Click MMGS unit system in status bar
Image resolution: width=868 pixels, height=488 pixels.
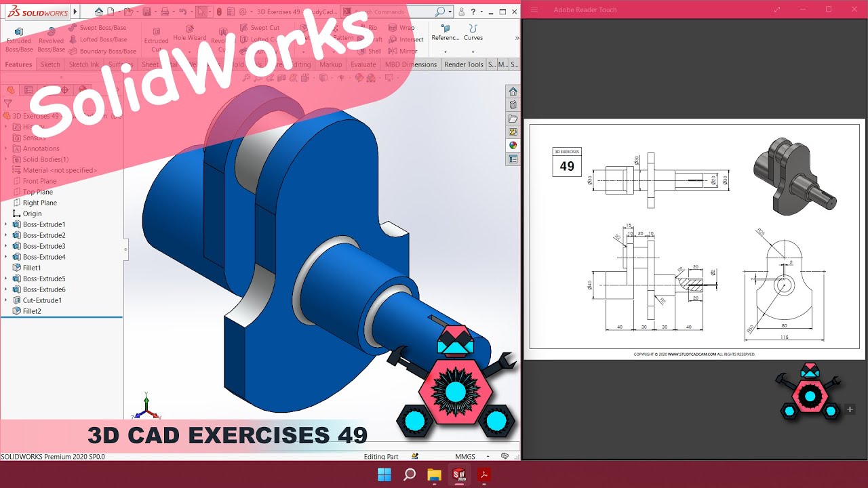(465, 457)
